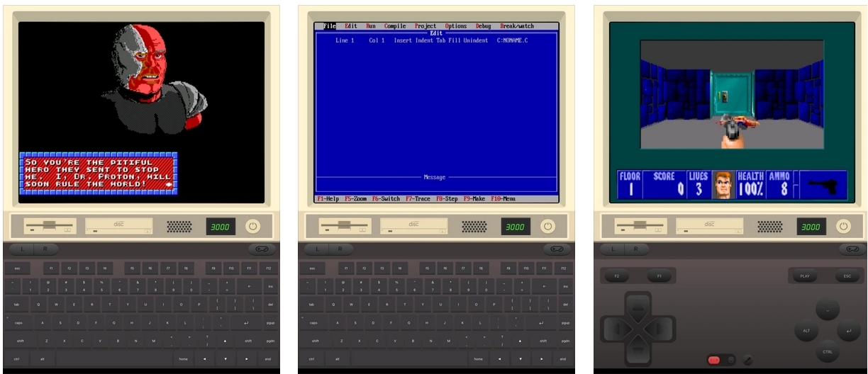Open the disc drive on the middle emulator
The image size is (868, 374).
(413, 227)
